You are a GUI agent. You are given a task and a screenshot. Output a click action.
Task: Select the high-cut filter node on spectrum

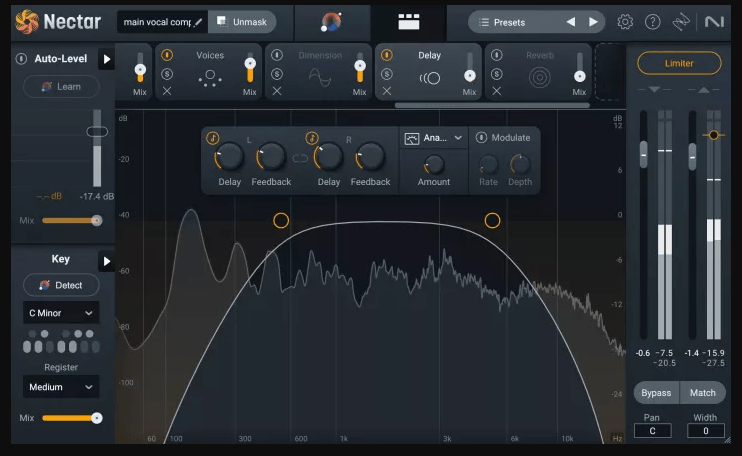[x=492, y=220]
